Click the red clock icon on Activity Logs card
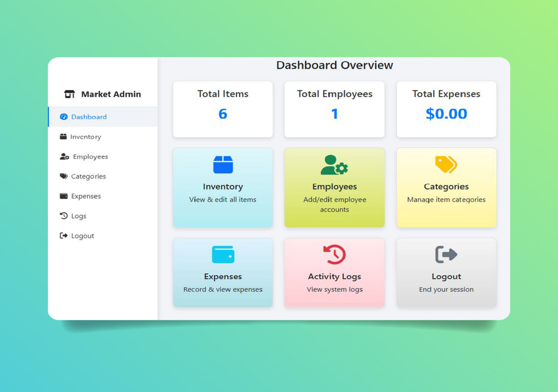 point(334,255)
